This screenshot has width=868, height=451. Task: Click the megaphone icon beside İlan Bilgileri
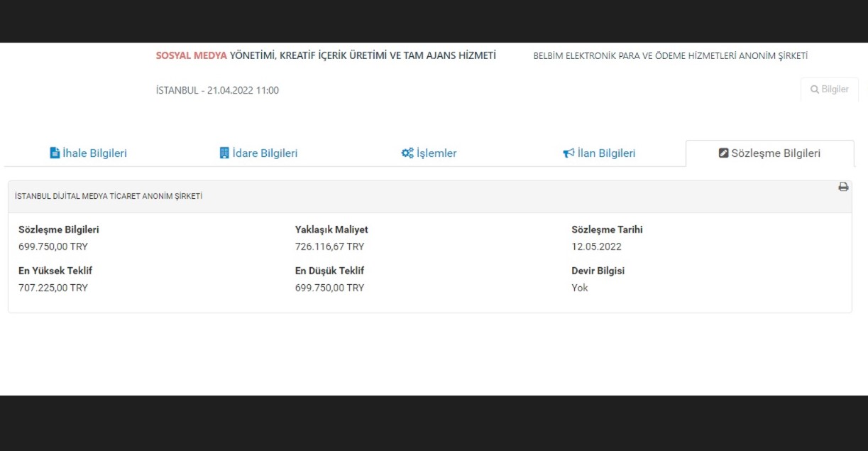coord(568,153)
